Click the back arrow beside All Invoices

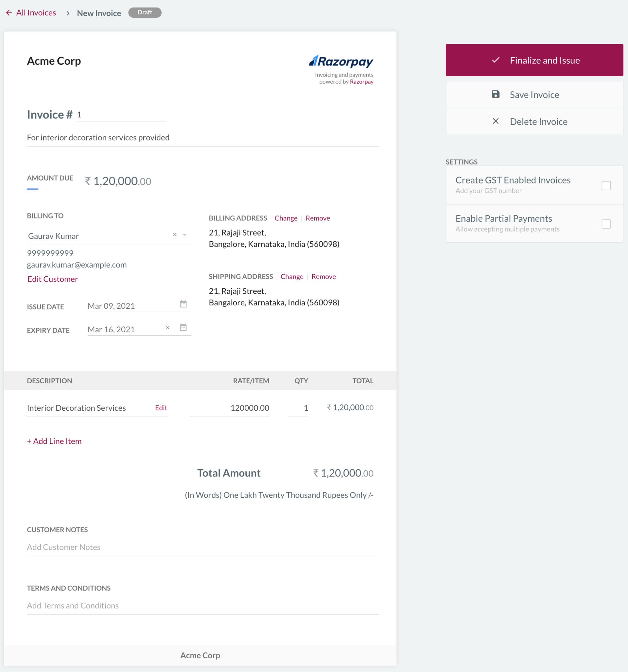9,13
